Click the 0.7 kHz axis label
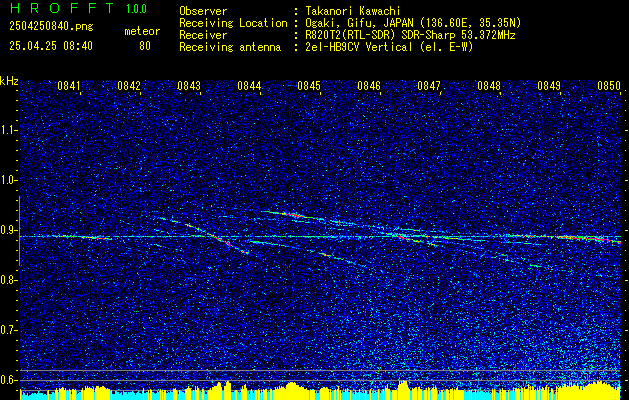Image resolution: width=629 pixels, height=400 pixels. pyautogui.click(x=7, y=330)
